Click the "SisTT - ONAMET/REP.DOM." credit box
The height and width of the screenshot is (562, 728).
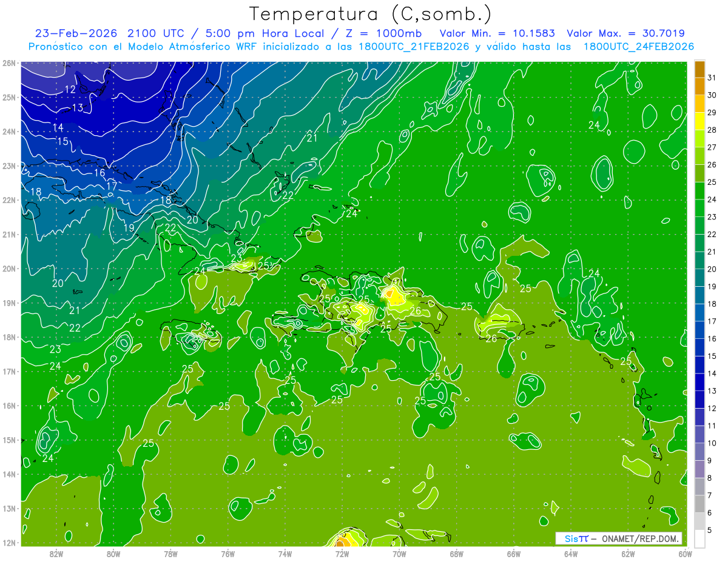[618, 538]
